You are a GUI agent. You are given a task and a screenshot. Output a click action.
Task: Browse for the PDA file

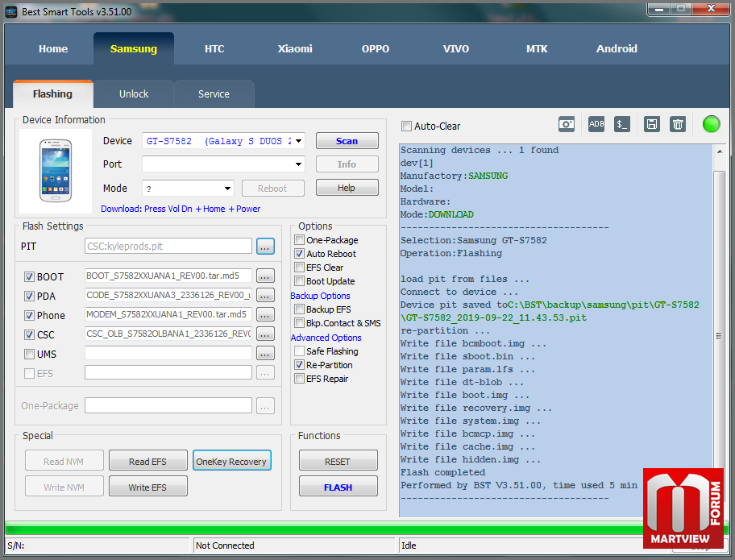265,295
